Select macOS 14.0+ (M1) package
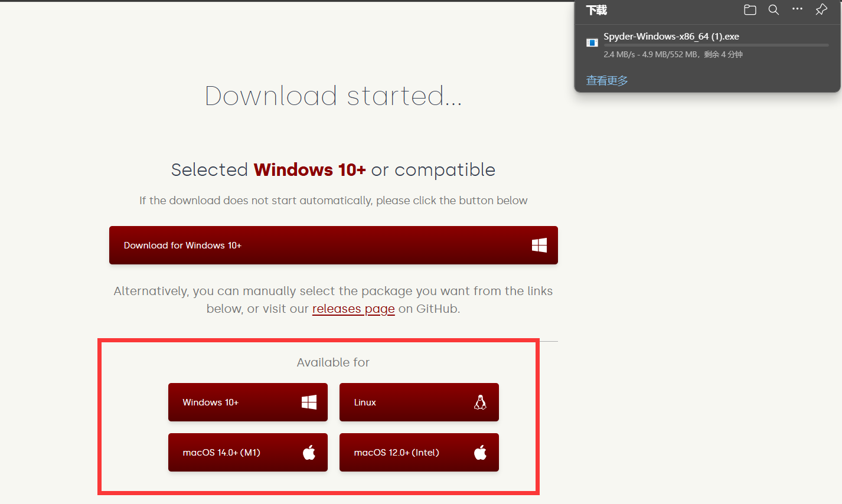Viewport: 842px width, 504px height. [248, 452]
